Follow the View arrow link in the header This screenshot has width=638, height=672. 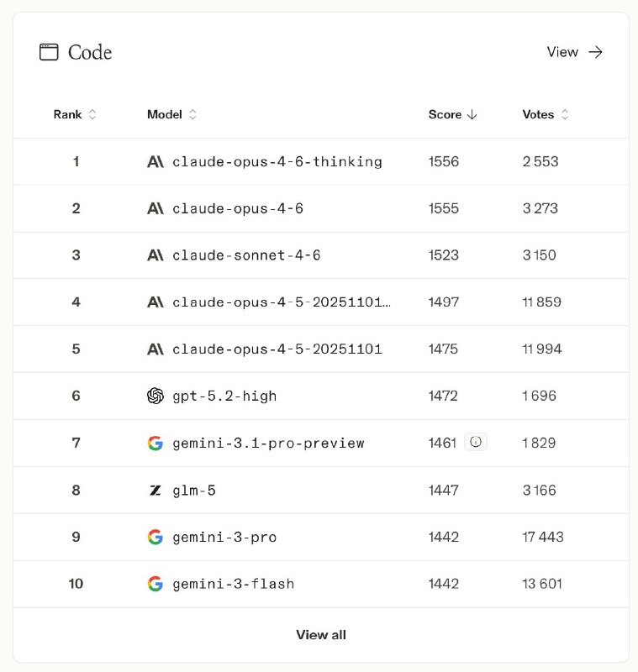pyautogui.click(x=577, y=51)
